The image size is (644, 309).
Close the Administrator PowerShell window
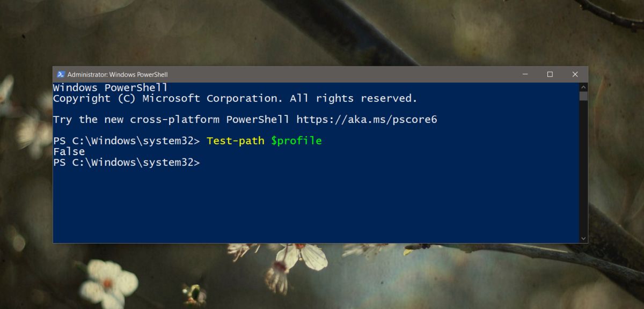coord(575,75)
